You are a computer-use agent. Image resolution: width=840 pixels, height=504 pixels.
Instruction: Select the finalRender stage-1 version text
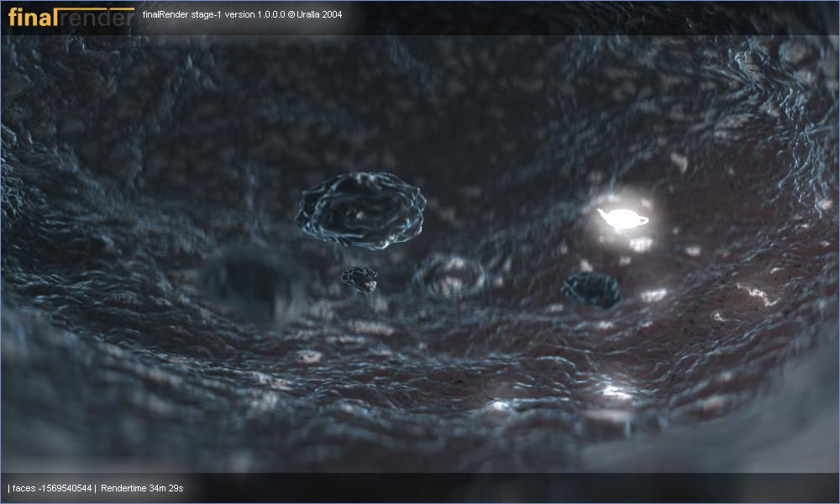click(x=242, y=14)
